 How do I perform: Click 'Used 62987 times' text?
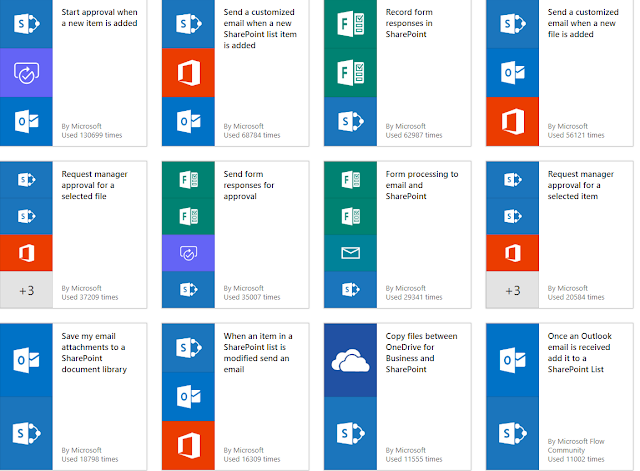[x=413, y=135]
